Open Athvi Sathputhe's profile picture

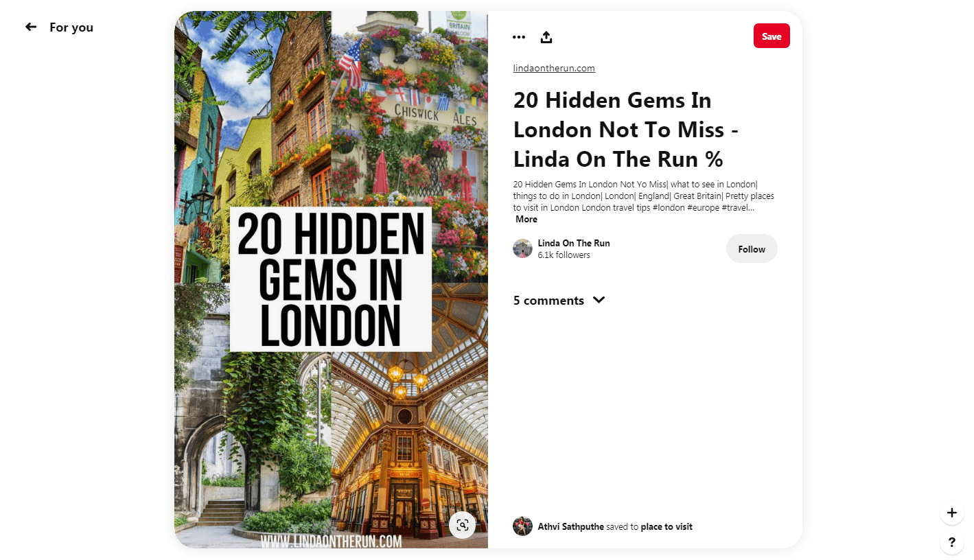click(x=523, y=526)
